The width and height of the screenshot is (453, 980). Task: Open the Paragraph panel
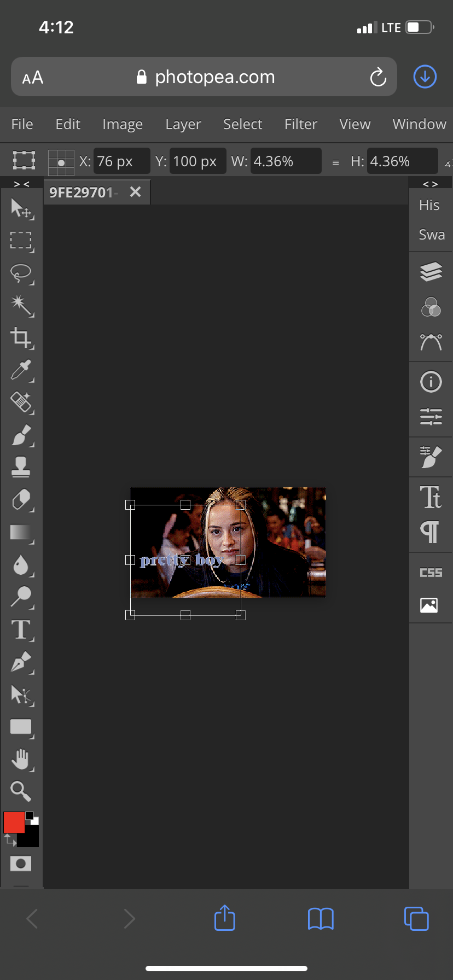[x=431, y=532]
